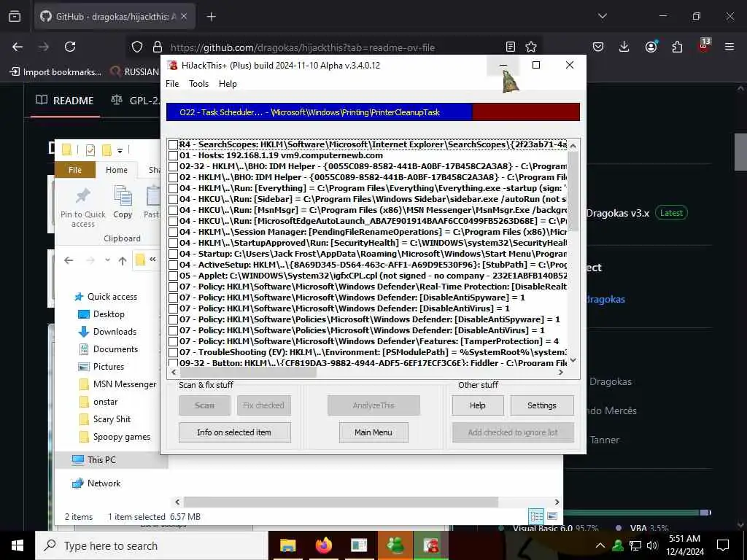Select Network in Explorer sidebar
This screenshot has width=747, height=560.
[x=96, y=483]
